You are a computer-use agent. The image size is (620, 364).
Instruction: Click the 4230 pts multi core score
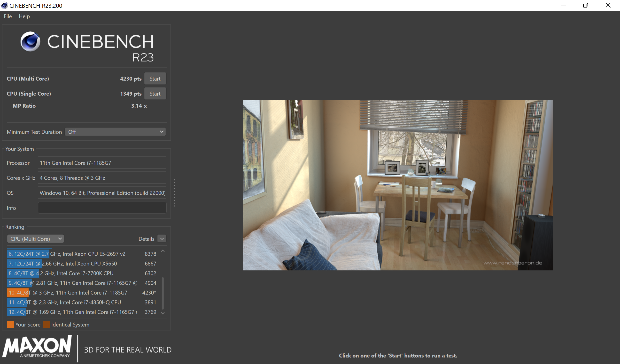tap(131, 79)
